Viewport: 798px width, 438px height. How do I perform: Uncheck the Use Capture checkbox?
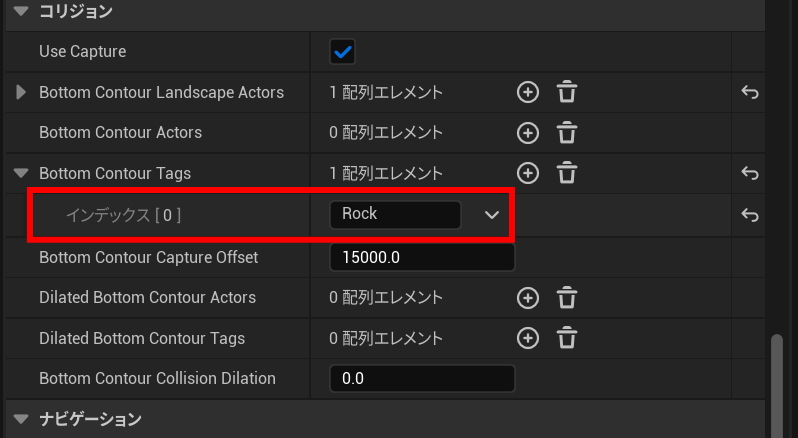click(343, 51)
